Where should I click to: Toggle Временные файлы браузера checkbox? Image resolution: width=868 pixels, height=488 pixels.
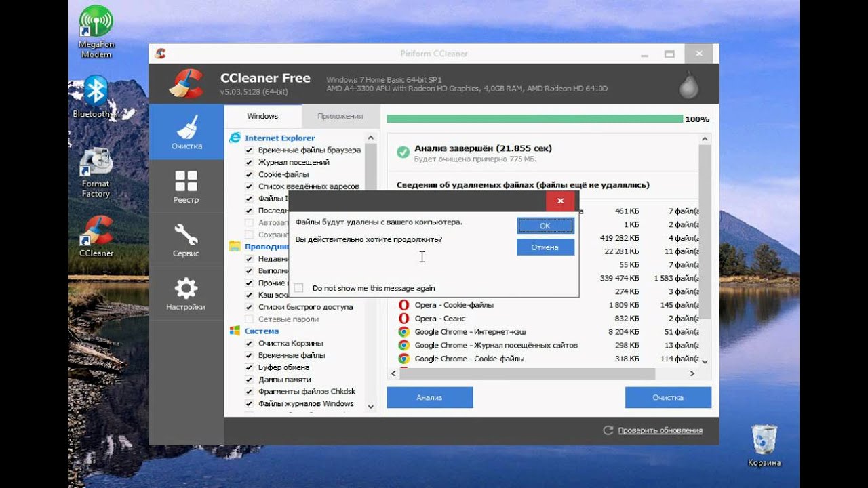pos(249,150)
